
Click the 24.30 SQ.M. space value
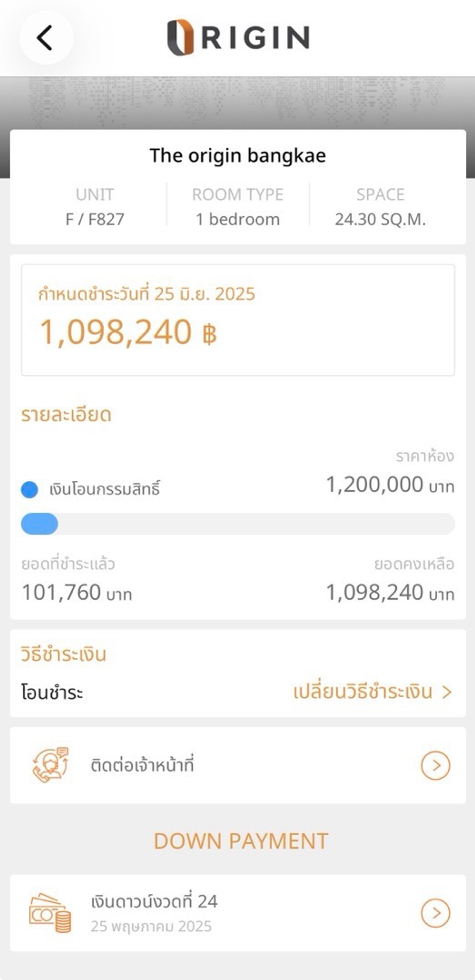click(380, 219)
